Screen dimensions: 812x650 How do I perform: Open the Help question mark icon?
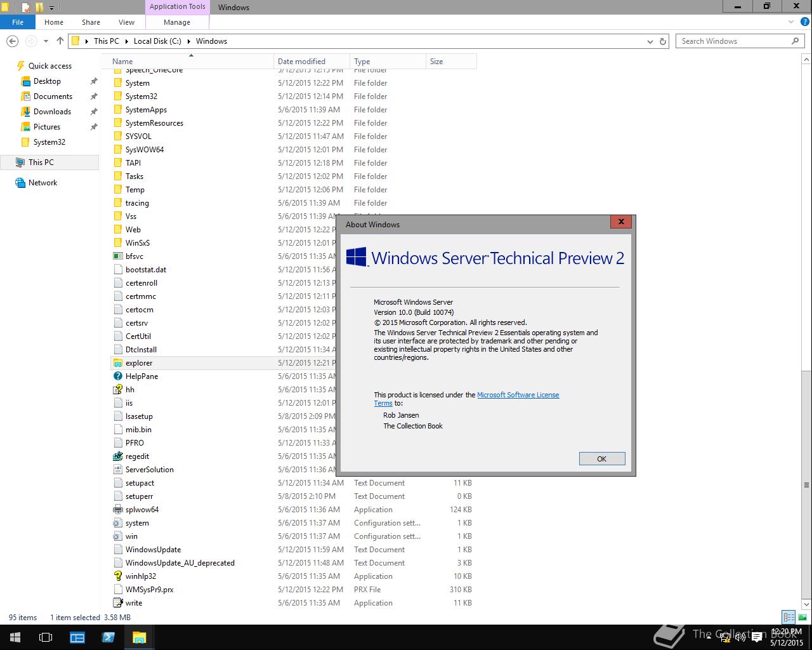pos(804,22)
